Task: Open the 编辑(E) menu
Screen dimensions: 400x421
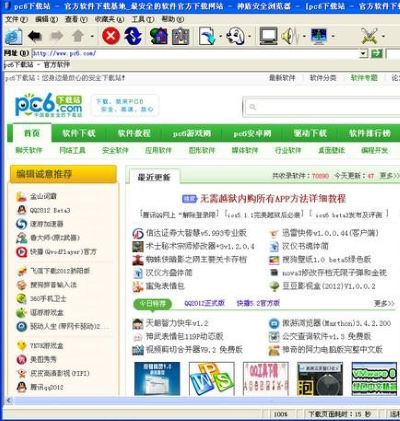Action: click(46, 19)
